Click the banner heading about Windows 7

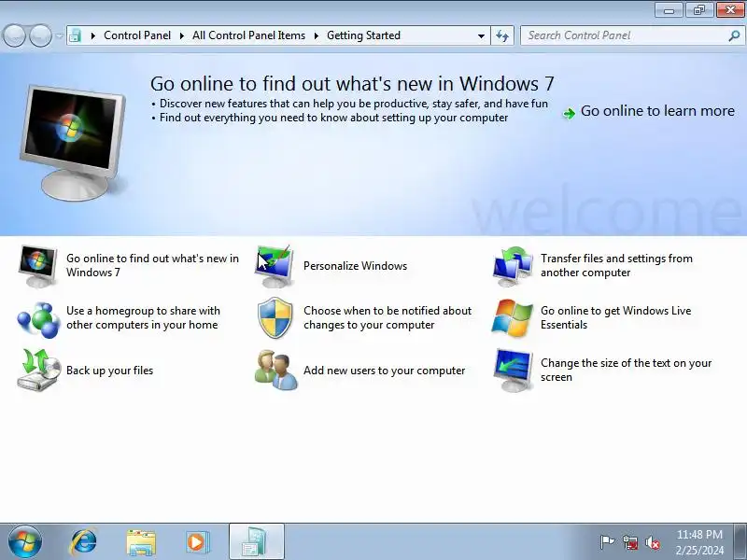pyautogui.click(x=352, y=84)
